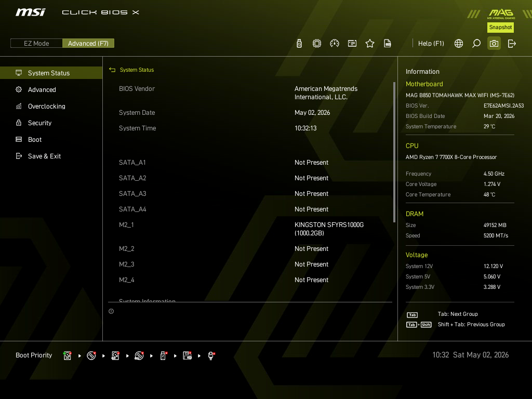Click System 3.3V reading 3.288 V

coord(491,287)
